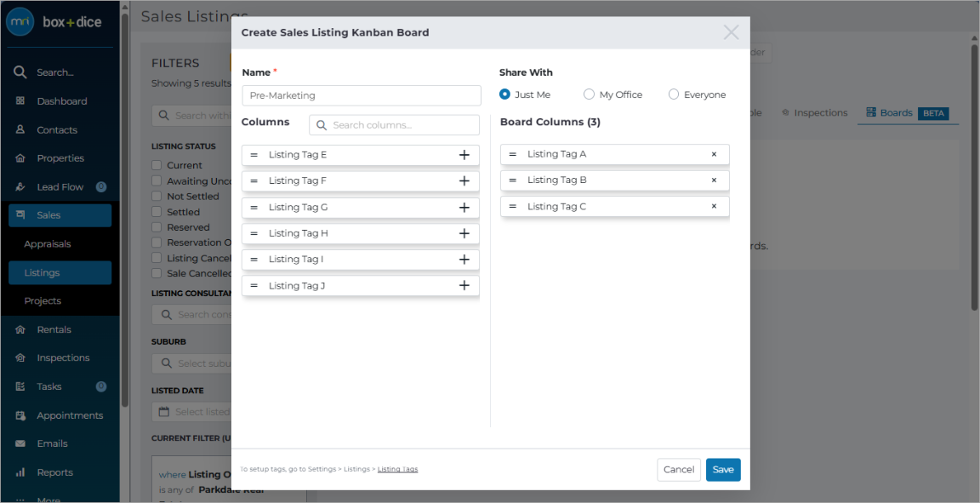Select the My Office sharing option

pyautogui.click(x=589, y=94)
